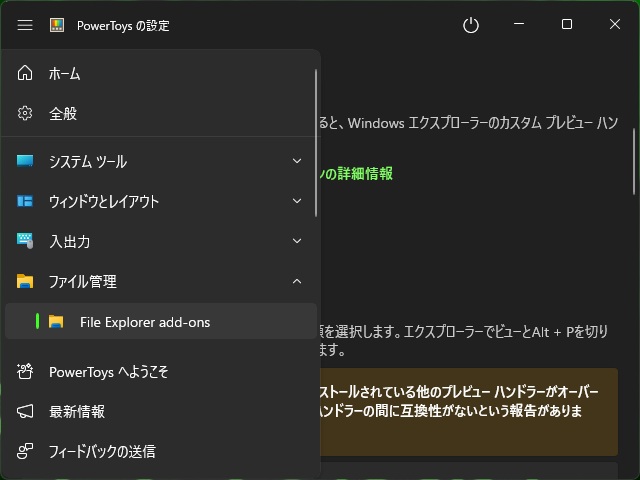Click the PowerToys へようこそ welcome icon
The image size is (640, 480).
pyautogui.click(x=25, y=371)
